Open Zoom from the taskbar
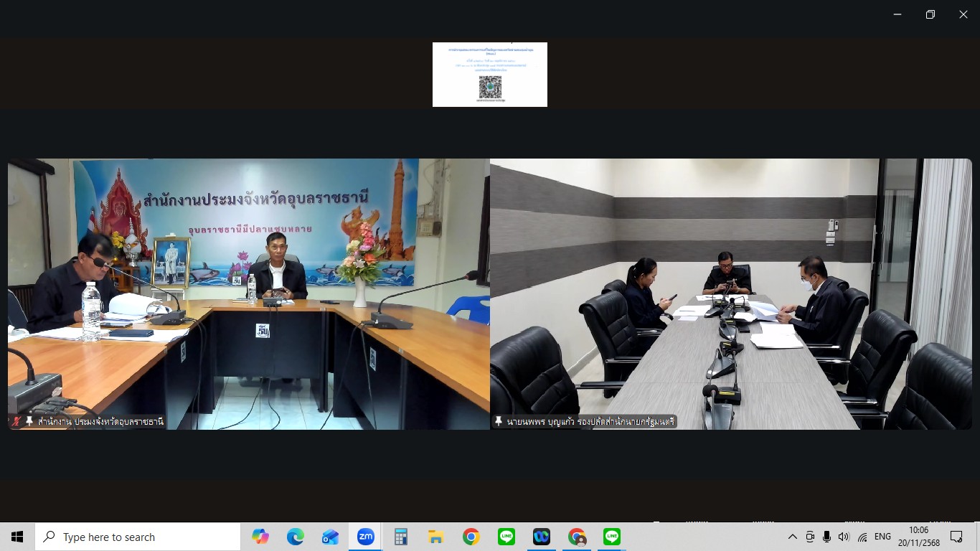980x551 pixels. [x=366, y=537]
